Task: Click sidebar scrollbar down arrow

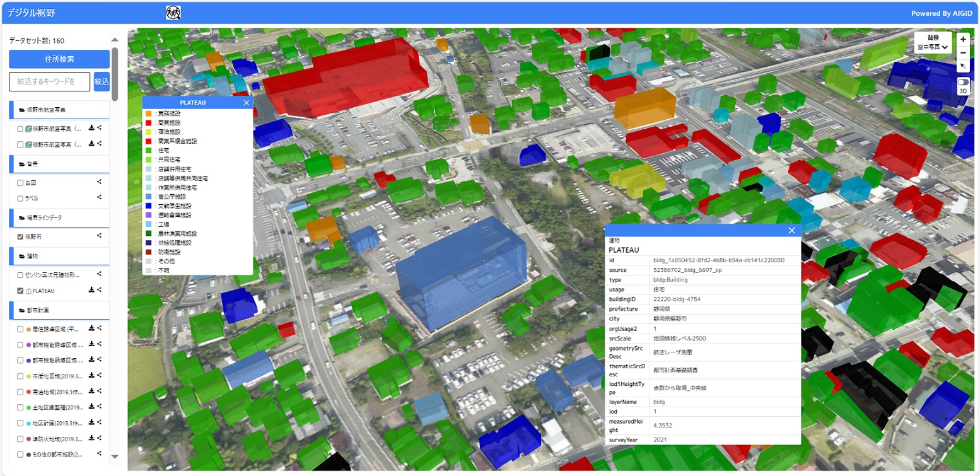Action: click(x=115, y=456)
